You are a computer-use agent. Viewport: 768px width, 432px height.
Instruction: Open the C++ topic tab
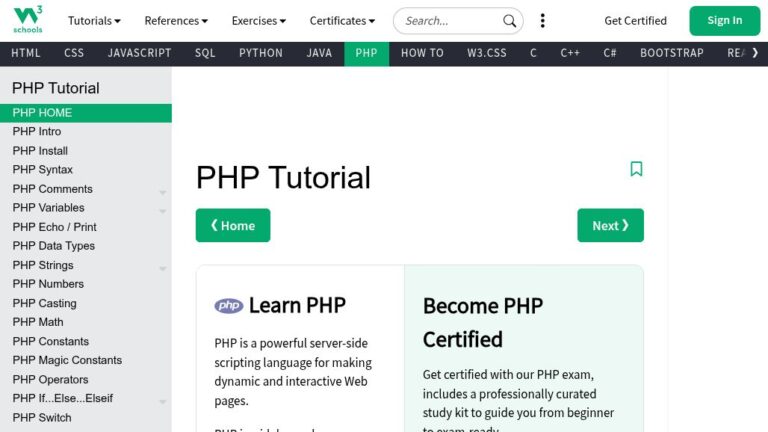(x=570, y=53)
